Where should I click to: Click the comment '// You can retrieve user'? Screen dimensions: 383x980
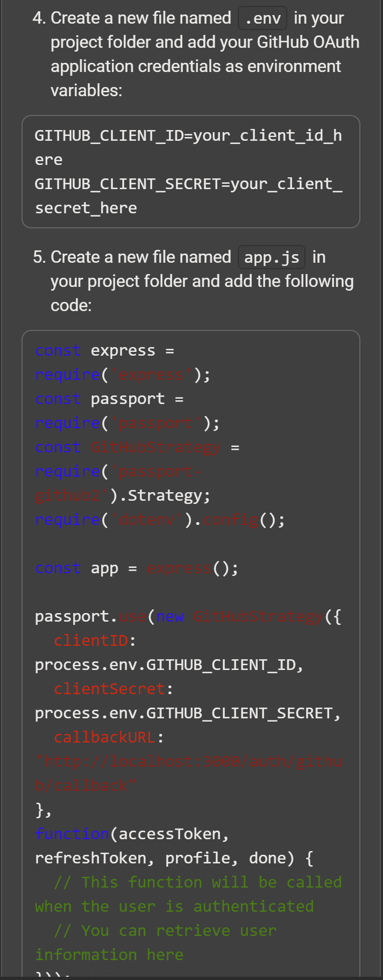pyautogui.click(x=165, y=931)
